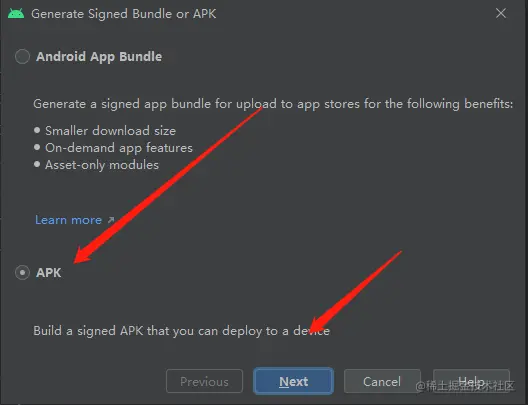Select the Android App Bundle radio button
Viewport: 528px width, 405px height.
tap(23, 56)
